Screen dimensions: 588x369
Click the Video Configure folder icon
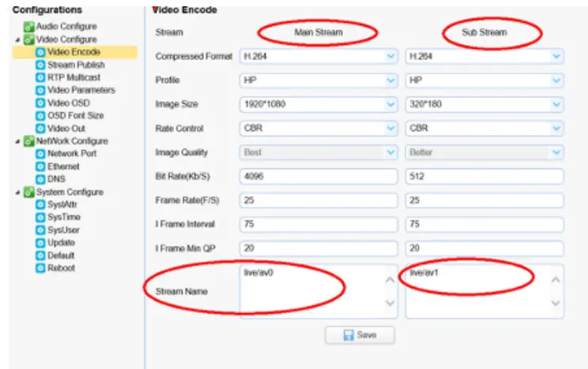(29, 40)
